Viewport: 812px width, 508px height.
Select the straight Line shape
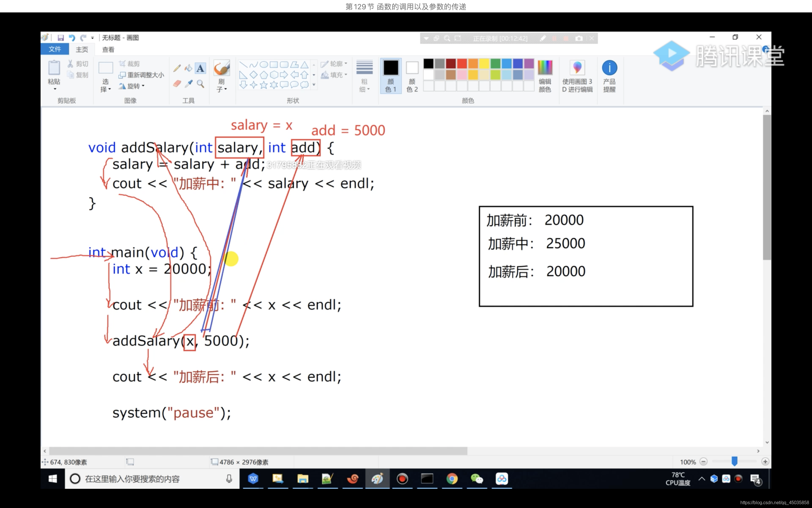pyautogui.click(x=244, y=65)
